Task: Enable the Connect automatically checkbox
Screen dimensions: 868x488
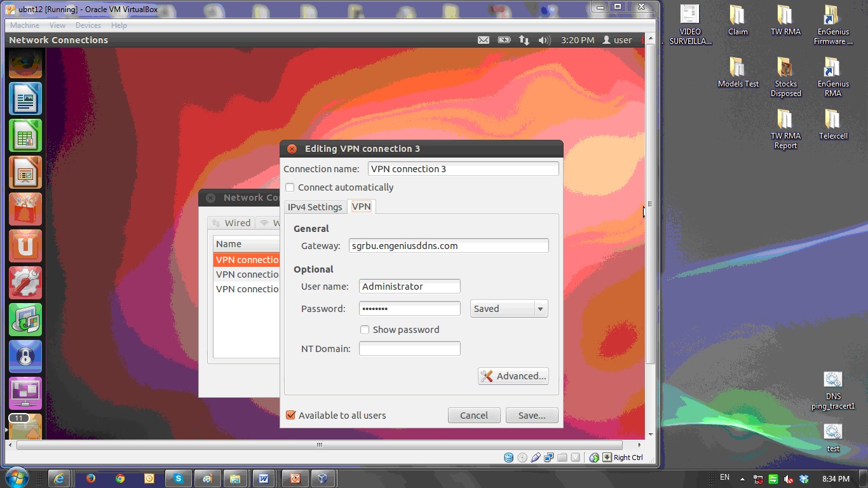Action: point(290,187)
